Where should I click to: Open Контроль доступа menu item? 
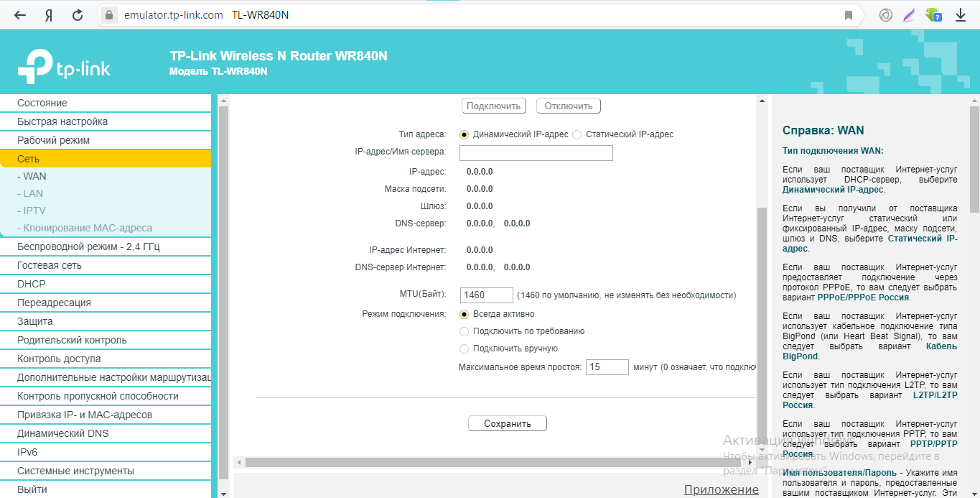106,359
